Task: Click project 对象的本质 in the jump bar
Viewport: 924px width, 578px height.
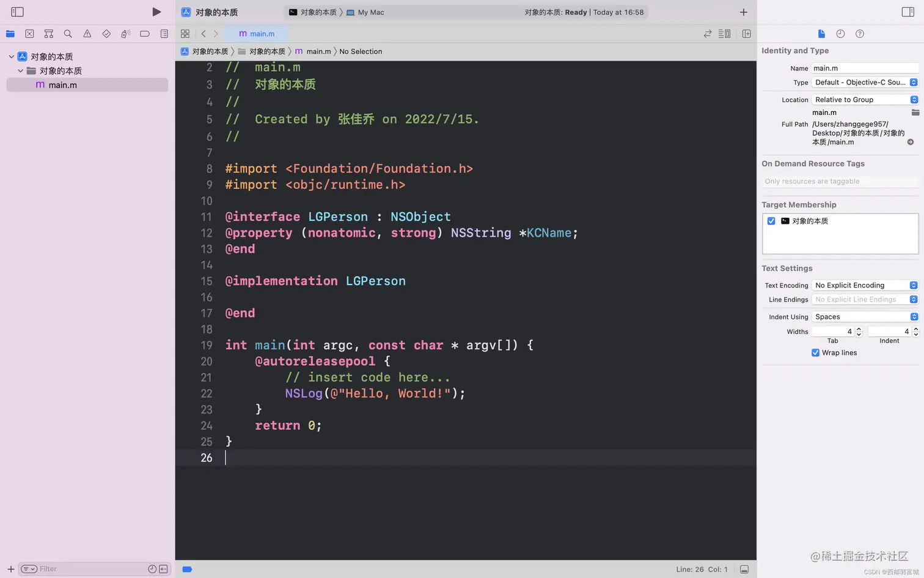Action: (x=205, y=51)
